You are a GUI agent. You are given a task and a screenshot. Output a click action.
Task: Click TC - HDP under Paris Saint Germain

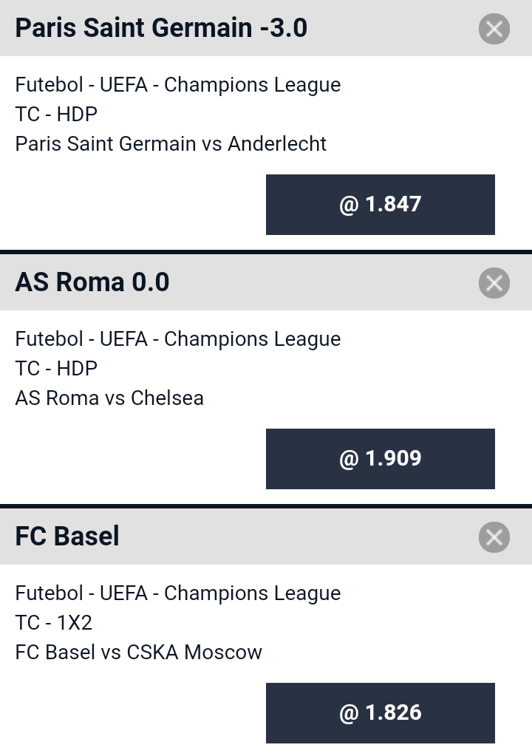(56, 114)
